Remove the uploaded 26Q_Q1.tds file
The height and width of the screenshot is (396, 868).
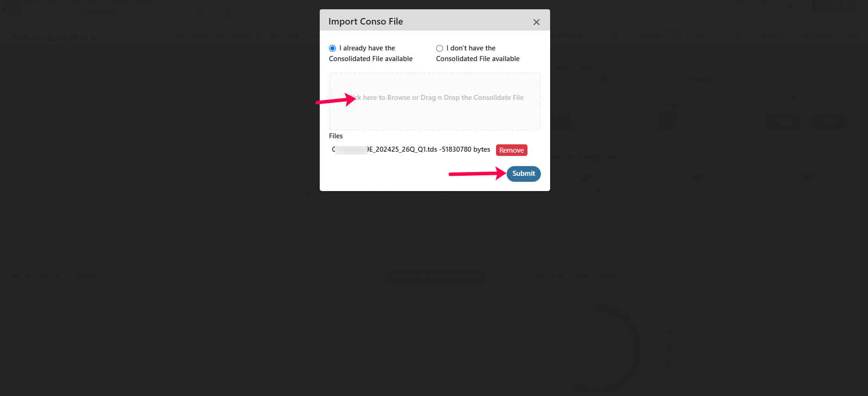[511, 150]
